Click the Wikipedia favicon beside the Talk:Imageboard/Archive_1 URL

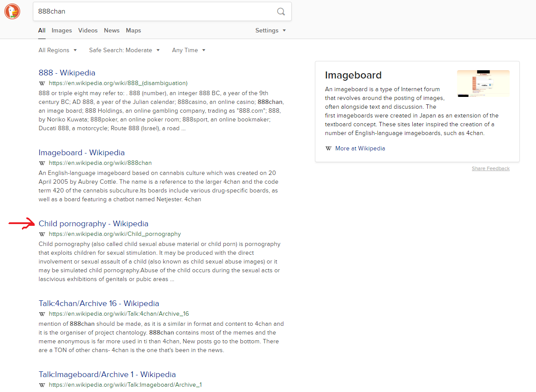[x=42, y=385]
